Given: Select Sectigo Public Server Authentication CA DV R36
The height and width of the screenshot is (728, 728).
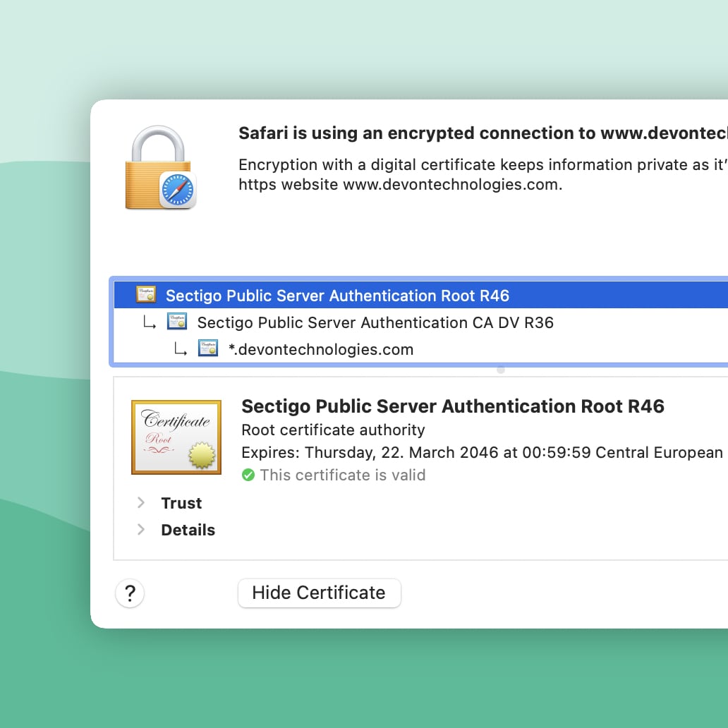Looking at the screenshot, I should (x=420, y=322).
